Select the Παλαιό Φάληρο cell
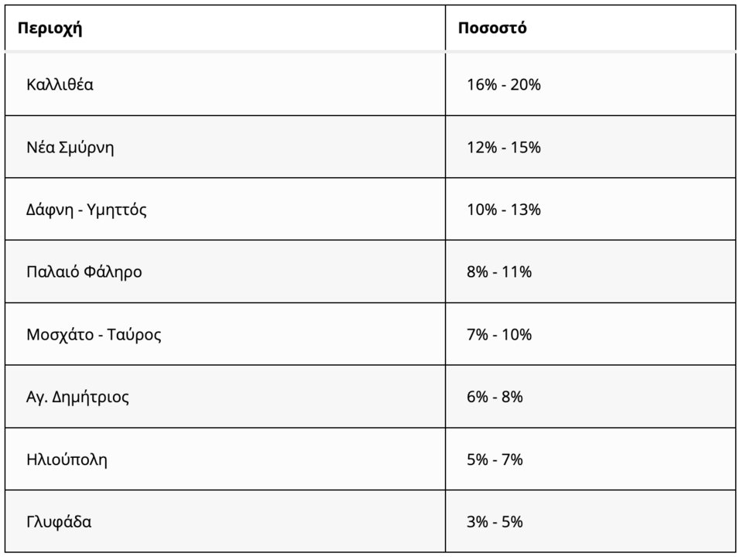Image resolution: width=743 pixels, height=560 pixels. click(84, 272)
